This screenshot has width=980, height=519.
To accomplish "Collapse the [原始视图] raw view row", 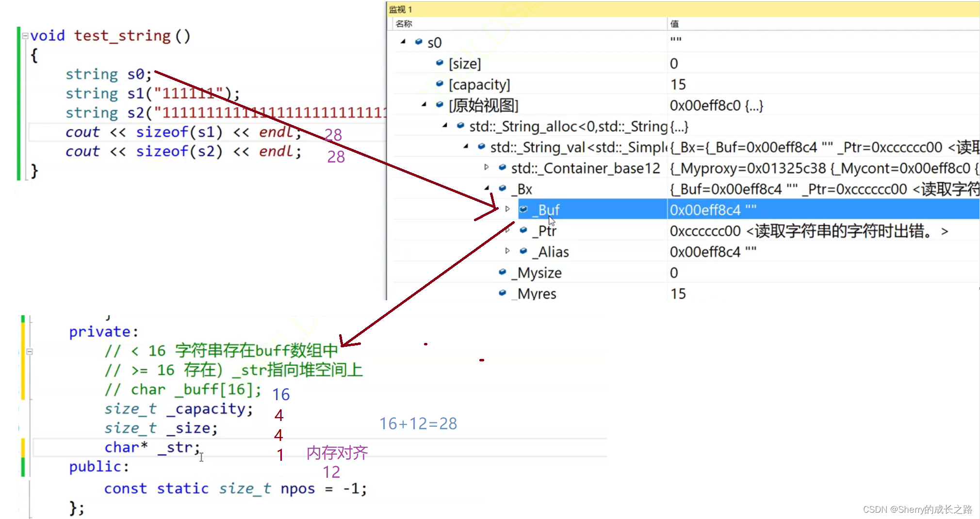I will (424, 104).
